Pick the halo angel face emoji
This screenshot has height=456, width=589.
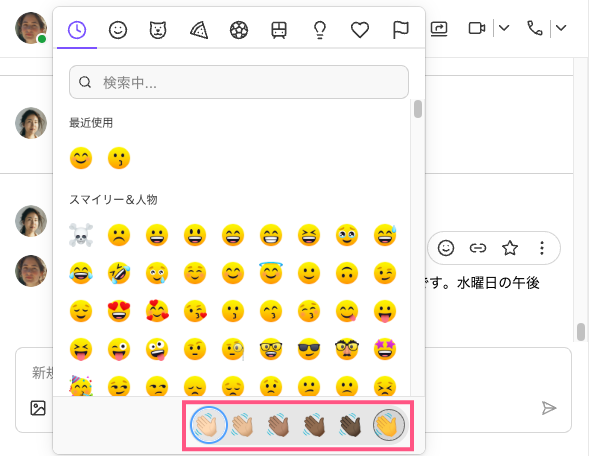[x=271, y=273]
